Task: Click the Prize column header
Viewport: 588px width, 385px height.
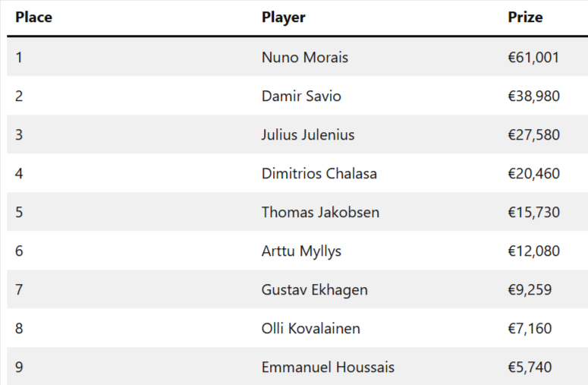Action: [x=525, y=17]
